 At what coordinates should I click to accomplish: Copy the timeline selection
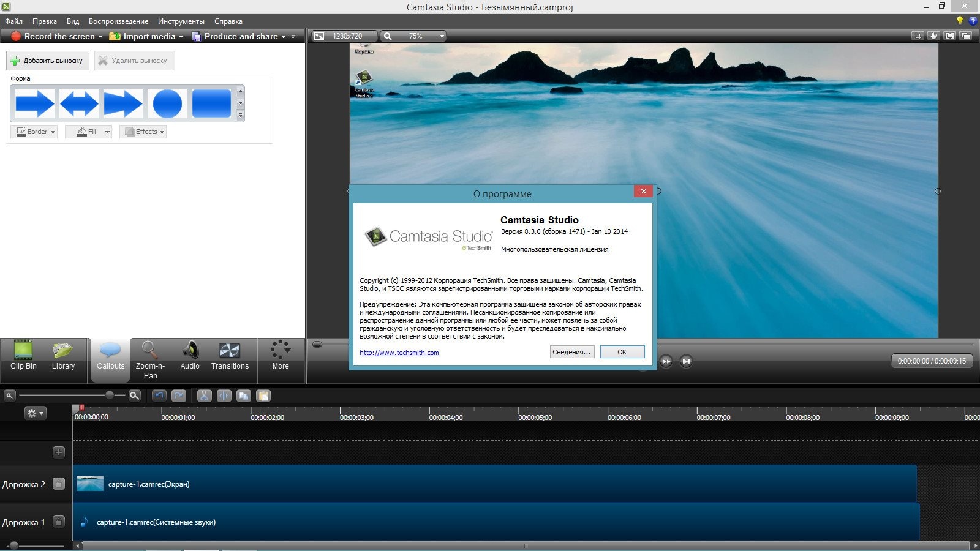[244, 395]
